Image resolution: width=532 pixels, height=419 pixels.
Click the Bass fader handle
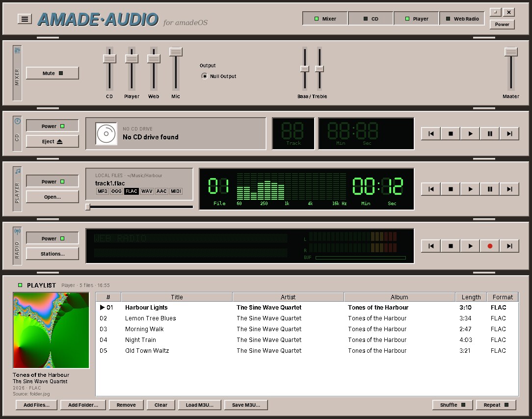click(x=305, y=69)
